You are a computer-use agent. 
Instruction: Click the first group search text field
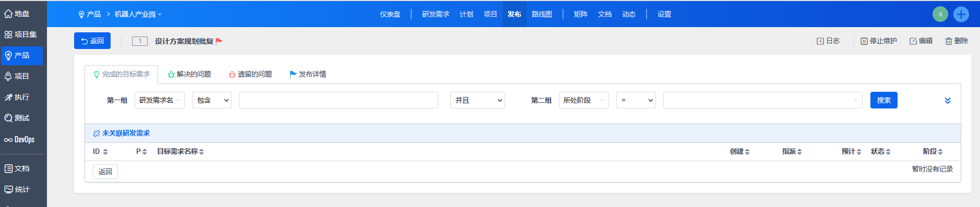point(339,100)
